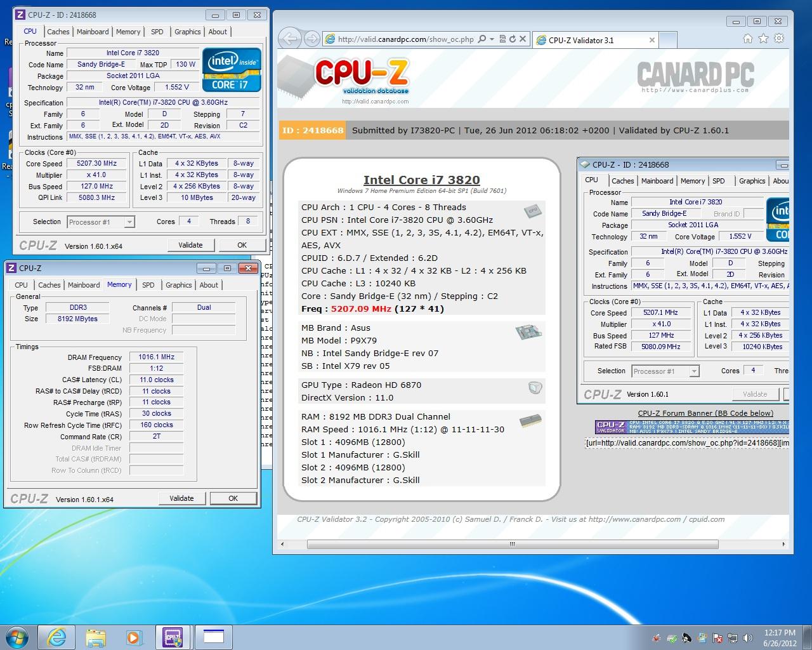The height and width of the screenshot is (650, 812).
Task: Open the Graphics tab in the CPU-Z memory window
Action: pyautogui.click(x=179, y=285)
